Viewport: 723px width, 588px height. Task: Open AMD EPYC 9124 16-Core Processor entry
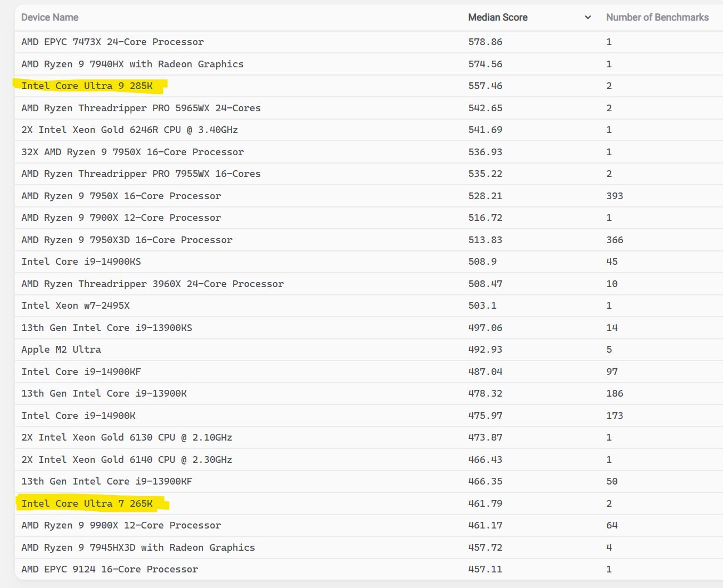(x=110, y=569)
